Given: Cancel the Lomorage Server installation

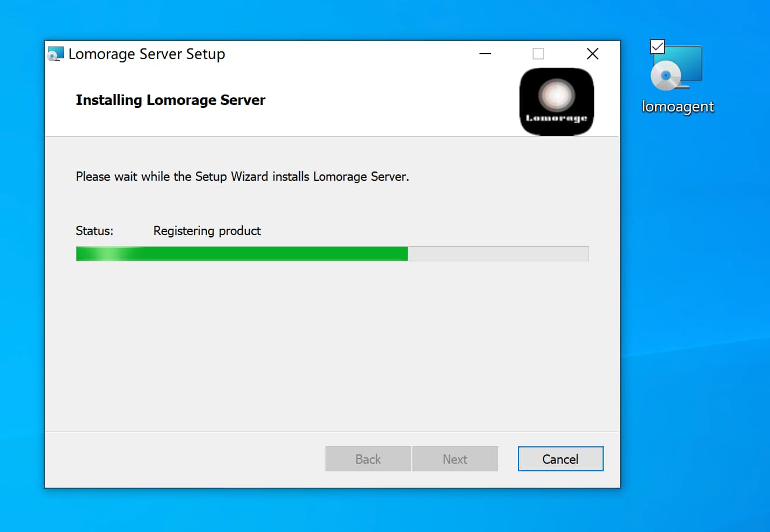Looking at the screenshot, I should [x=561, y=459].
